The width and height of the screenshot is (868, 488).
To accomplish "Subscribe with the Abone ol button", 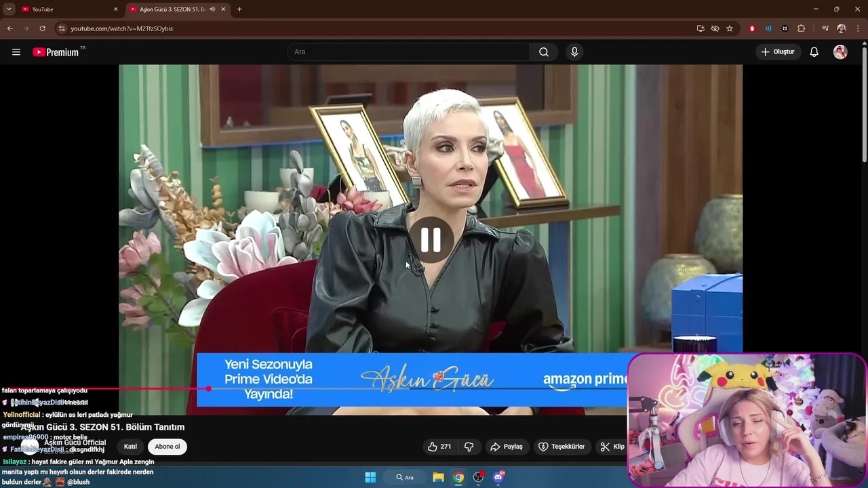I will 167,447.
